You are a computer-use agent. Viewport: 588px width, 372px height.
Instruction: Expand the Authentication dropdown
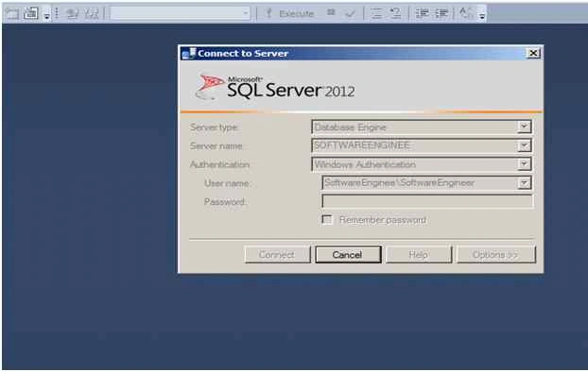tap(525, 163)
